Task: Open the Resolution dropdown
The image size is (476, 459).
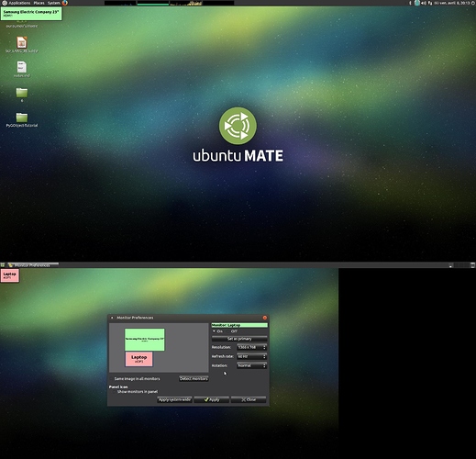Action: pos(251,347)
